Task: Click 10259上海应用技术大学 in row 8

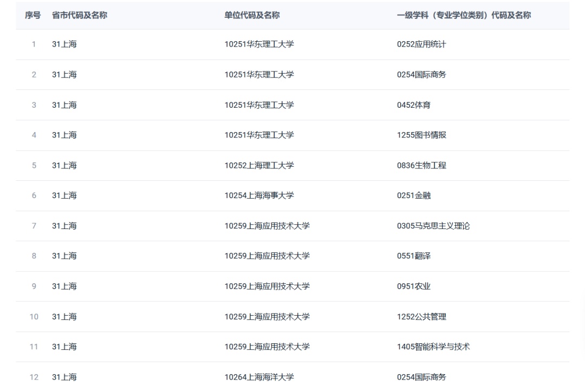Action: pyautogui.click(x=267, y=256)
